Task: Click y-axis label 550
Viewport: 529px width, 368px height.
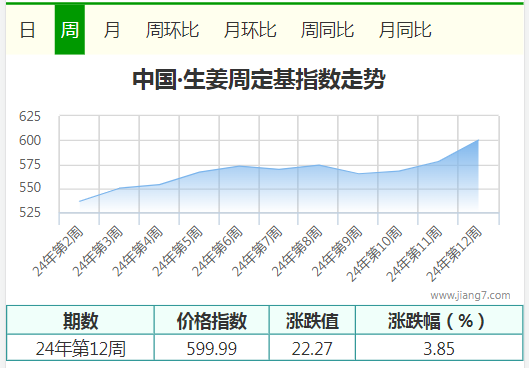Action: pyautogui.click(x=30, y=188)
